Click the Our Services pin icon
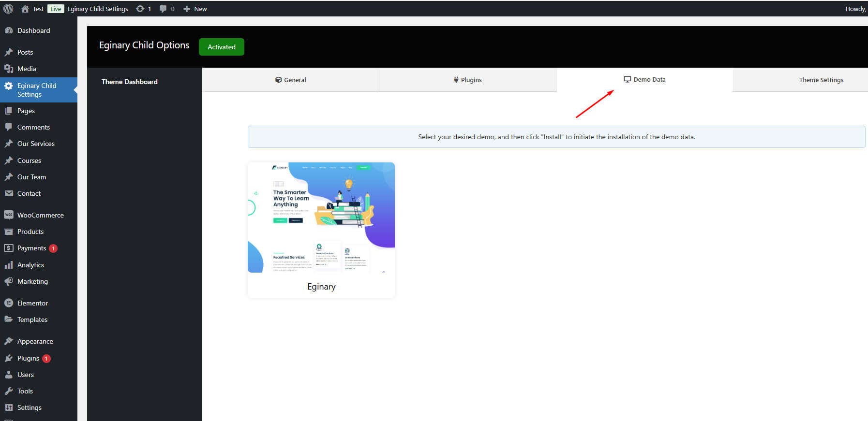Viewport: 868px width, 421px height. coord(9,144)
